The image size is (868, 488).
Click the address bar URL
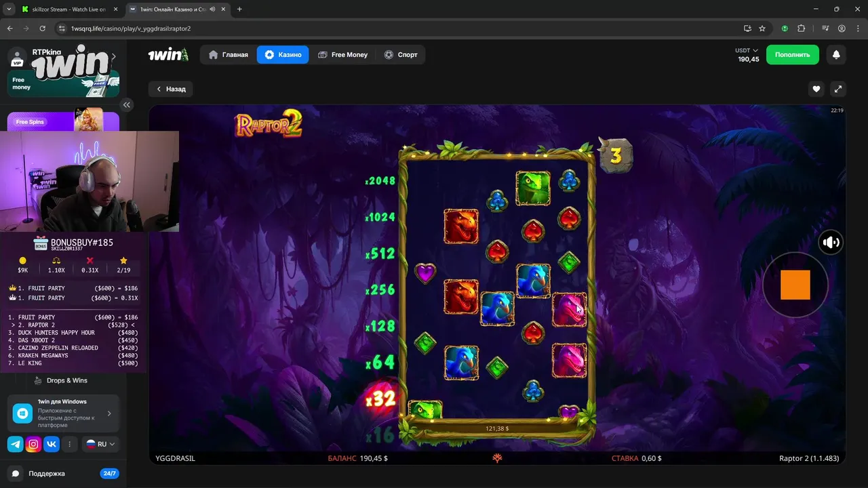point(131,28)
